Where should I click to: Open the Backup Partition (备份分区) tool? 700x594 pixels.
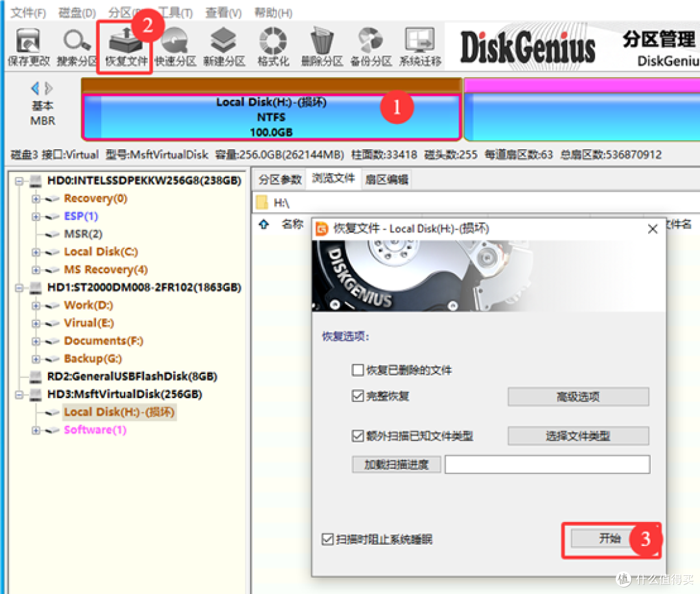371,47
